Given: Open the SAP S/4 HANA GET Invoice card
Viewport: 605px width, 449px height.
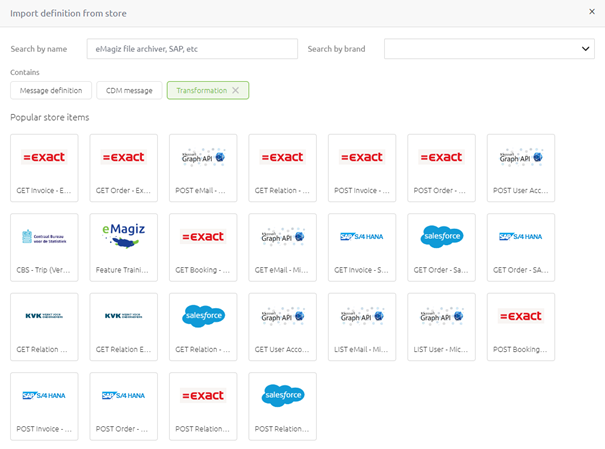Looking at the screenshot, I should click(362, 247).
